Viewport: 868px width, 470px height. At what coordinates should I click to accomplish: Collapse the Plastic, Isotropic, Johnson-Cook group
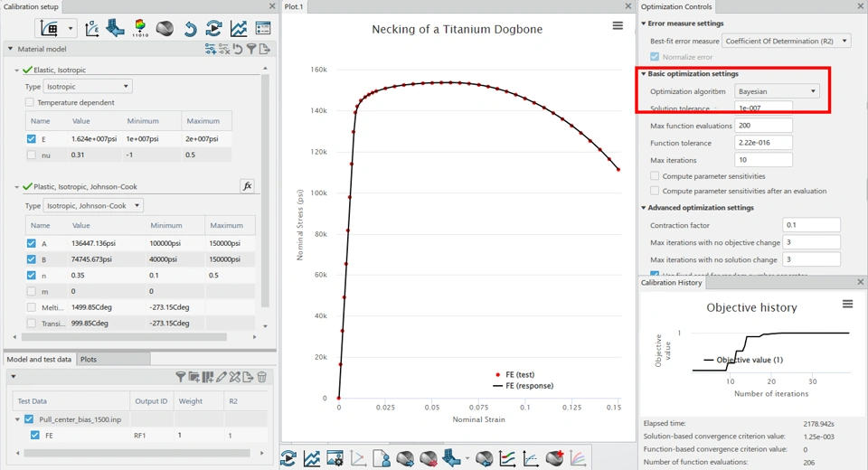point(16,187)
